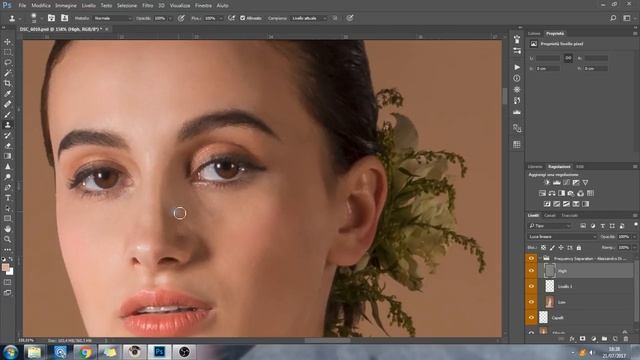Image resolution: width=640 pixels, height=360 pixels.
Task: Delete layer with trash icon
Action: [x=626, y=339]
